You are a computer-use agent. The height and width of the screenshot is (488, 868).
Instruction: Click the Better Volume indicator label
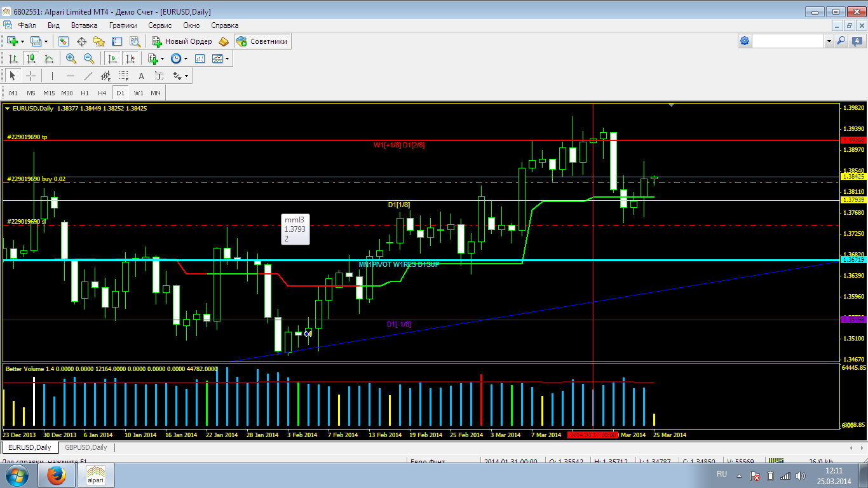point(111,369)
